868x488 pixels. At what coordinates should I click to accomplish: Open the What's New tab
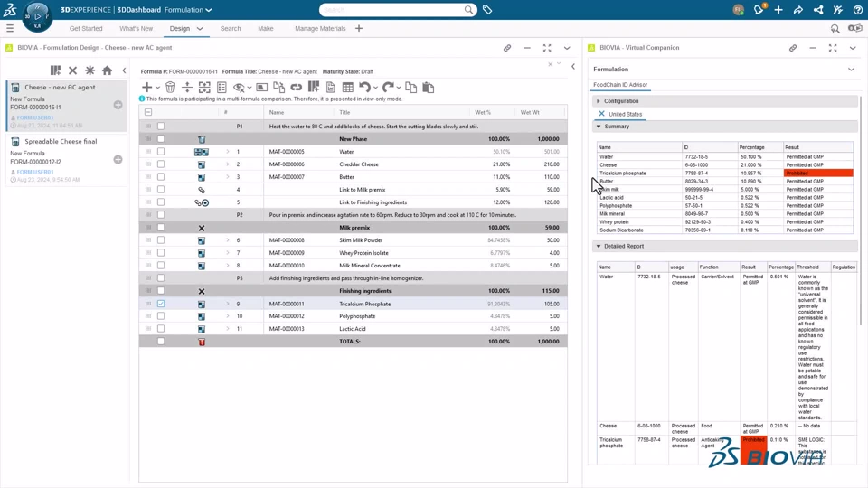point(137,28)
